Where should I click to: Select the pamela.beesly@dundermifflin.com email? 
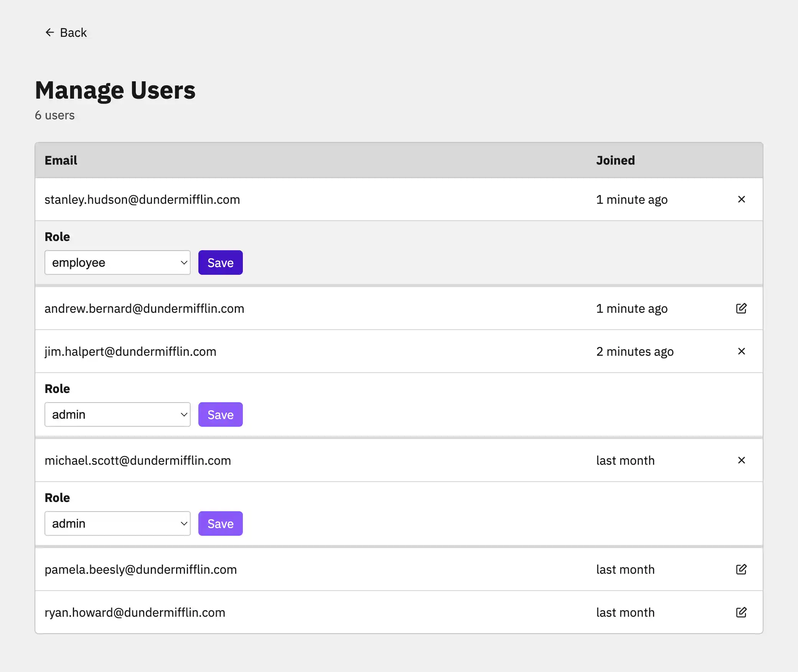click(x=140, y=570)
